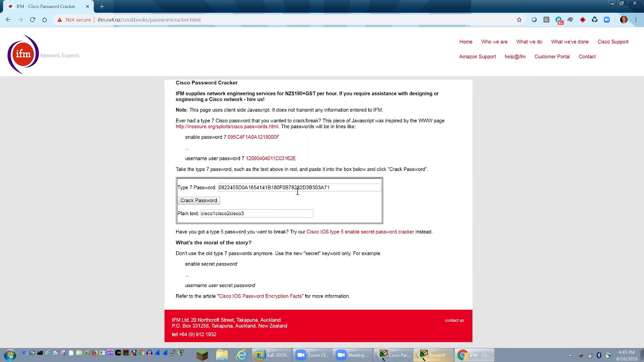Open large Internet Explorer icon in taskbar
Image resolution: width=644 pixels, height=362 pixels.
tap(242, 355)
